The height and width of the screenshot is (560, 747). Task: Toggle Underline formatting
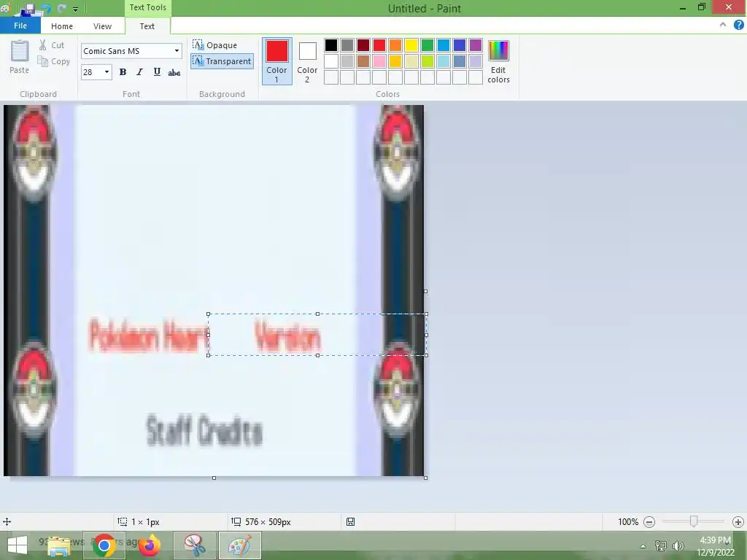point(157,72)
